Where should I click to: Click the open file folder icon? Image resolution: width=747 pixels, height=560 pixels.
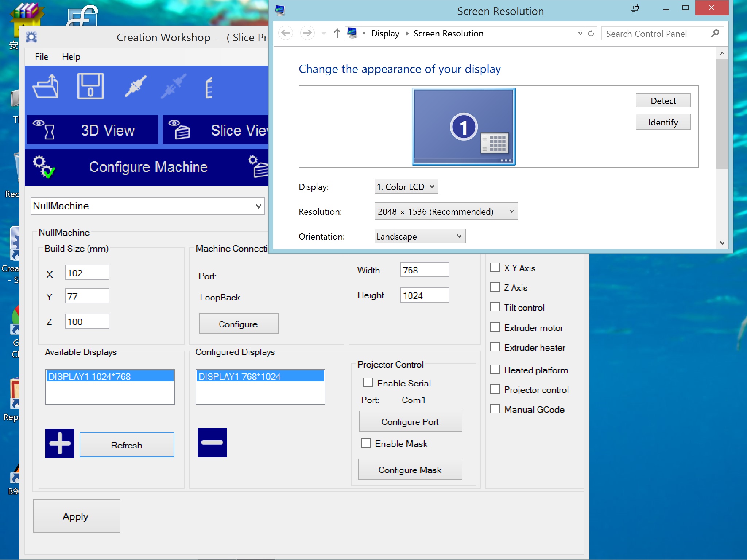click(x=46, y=87)
